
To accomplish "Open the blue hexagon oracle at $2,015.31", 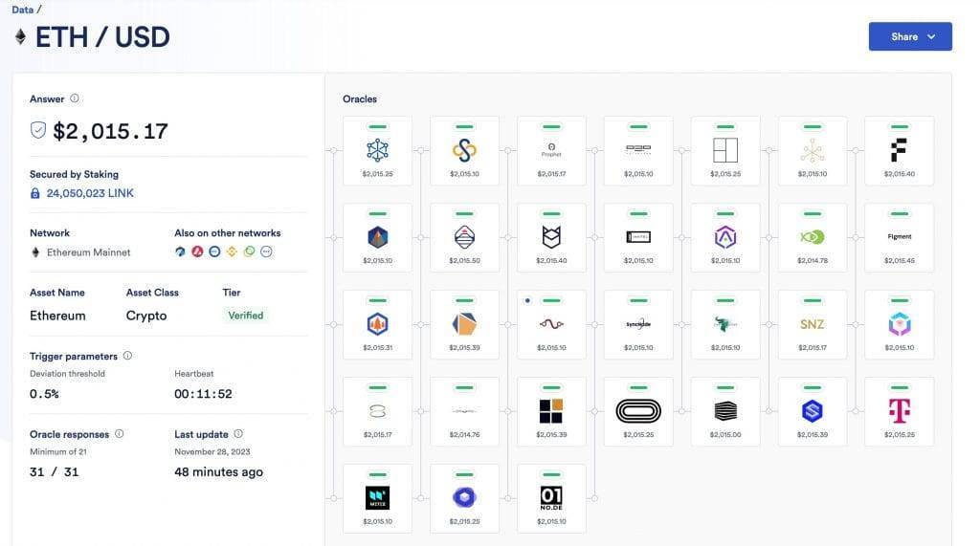I will (x=377, y=324).
